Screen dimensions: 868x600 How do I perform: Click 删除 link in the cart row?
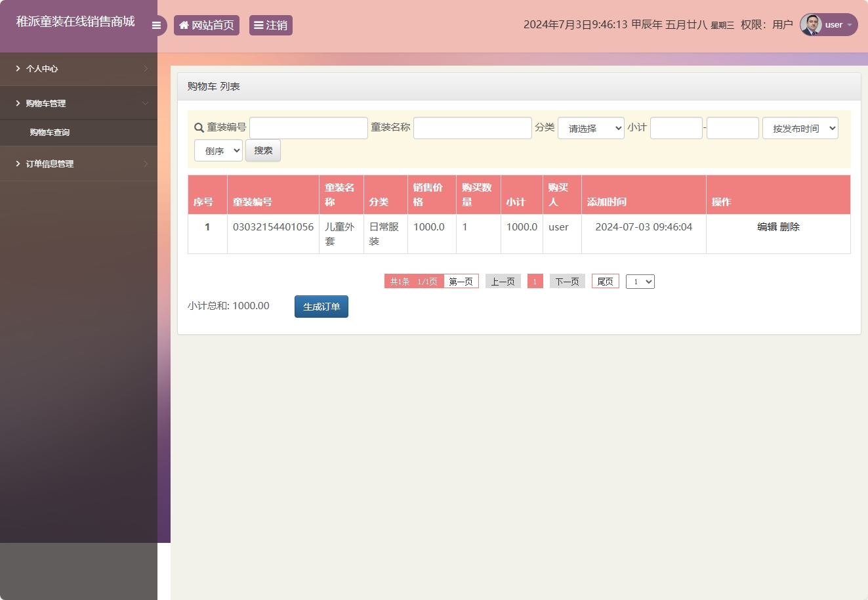[x=790, y=227]
